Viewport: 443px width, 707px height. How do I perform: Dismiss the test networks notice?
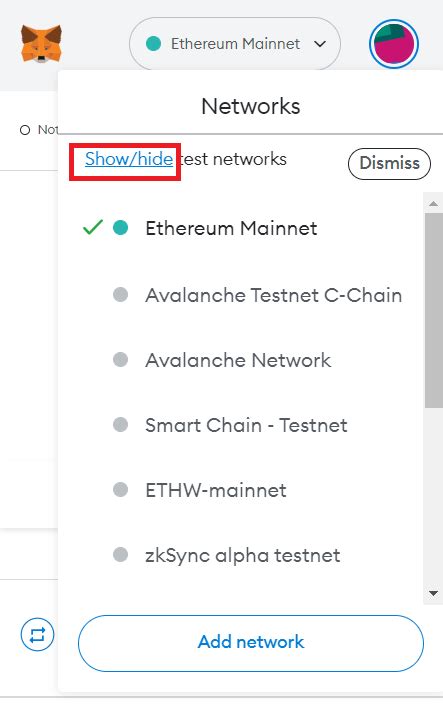389,163
